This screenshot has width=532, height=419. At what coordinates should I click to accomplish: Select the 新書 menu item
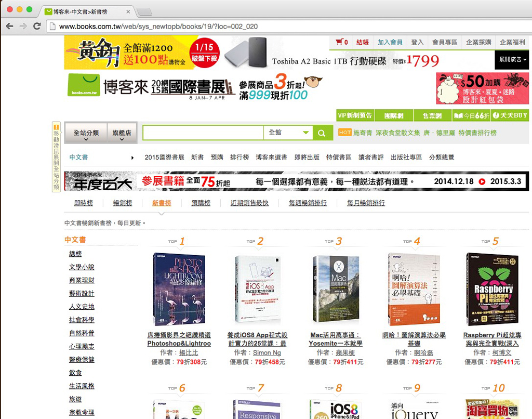[197, 157]
